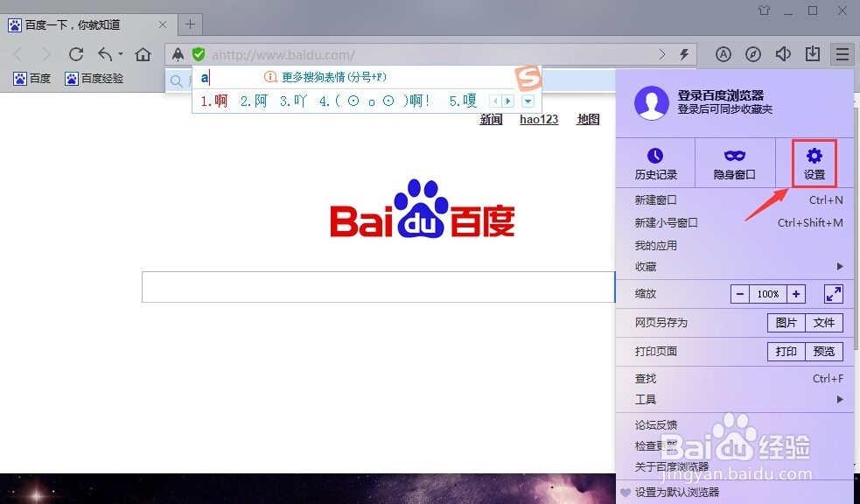Expand the 收藏 submenu arrow
860x504 pixels.
tap(840, 267)
